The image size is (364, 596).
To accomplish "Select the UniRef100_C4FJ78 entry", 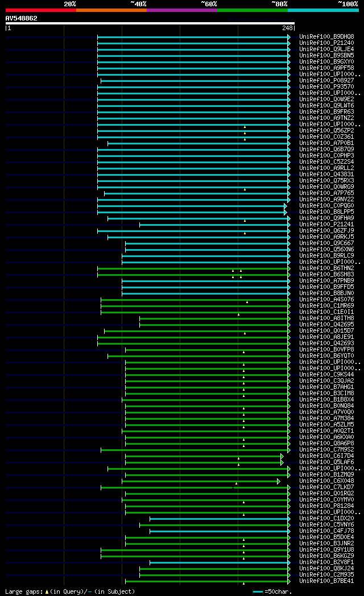I will pyautogui.click(x=326, y=531).
